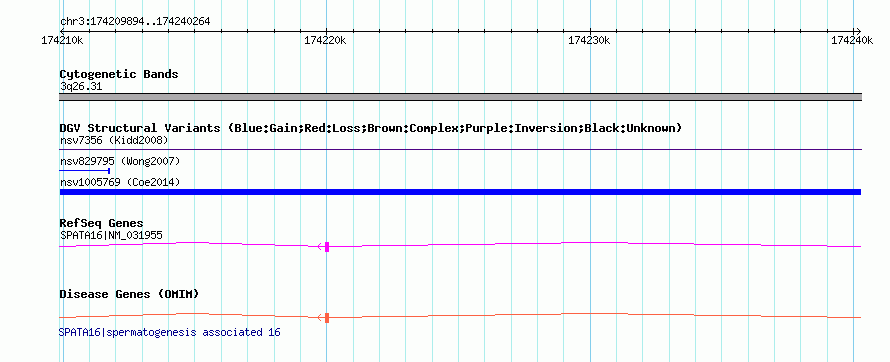Select the Disease Genes (OMIM) track title
The width and height of the screenshot is (890, 362).
tap(129, 294)
